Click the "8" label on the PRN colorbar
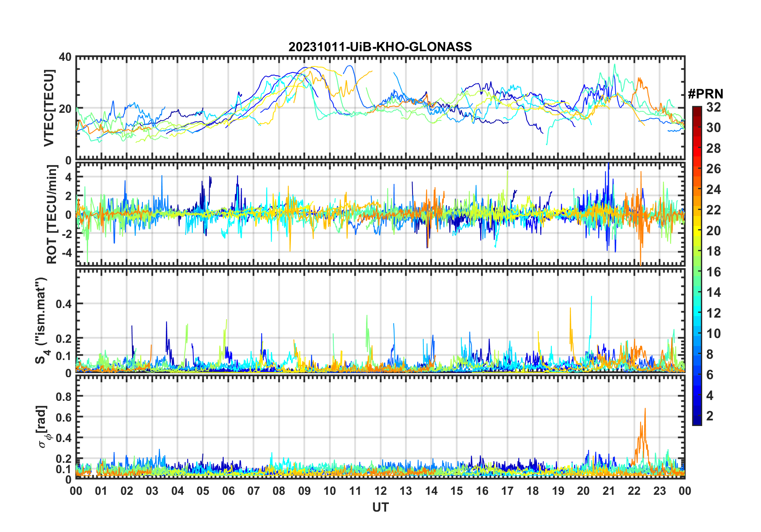 pyautogui.click(x=710, y=354)
